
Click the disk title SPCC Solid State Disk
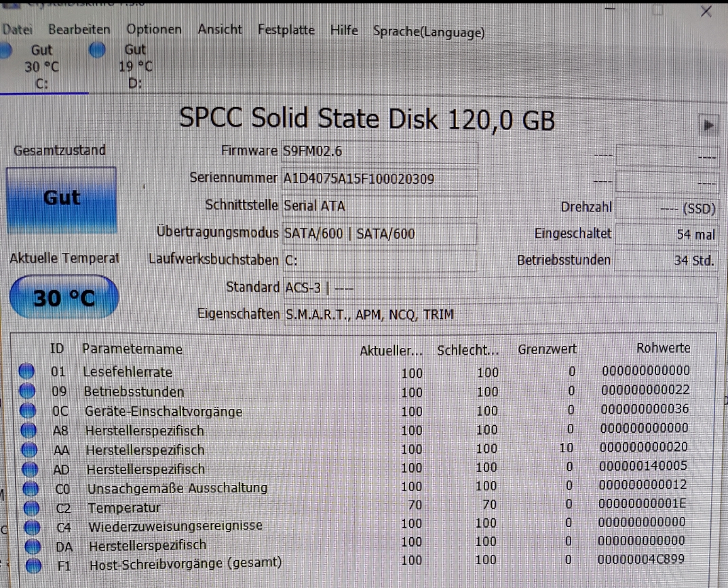309,118
